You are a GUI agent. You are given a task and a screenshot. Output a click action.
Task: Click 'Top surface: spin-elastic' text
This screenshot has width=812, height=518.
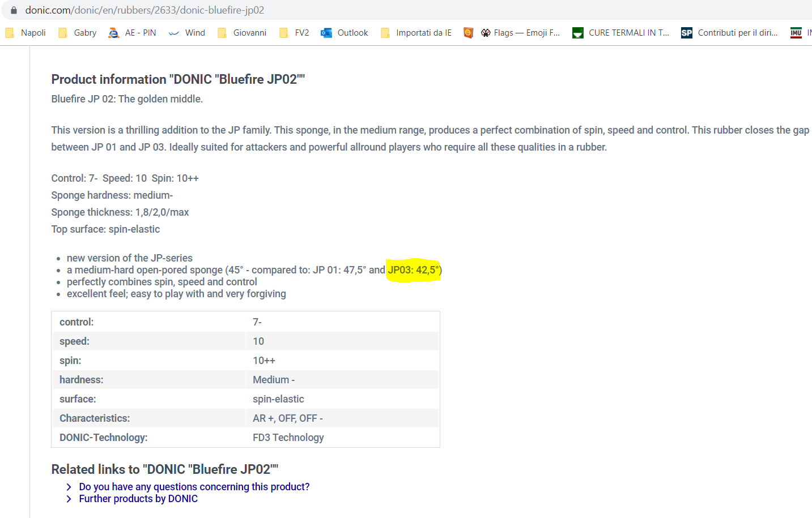pyautogui.click(x=105, y=229)
